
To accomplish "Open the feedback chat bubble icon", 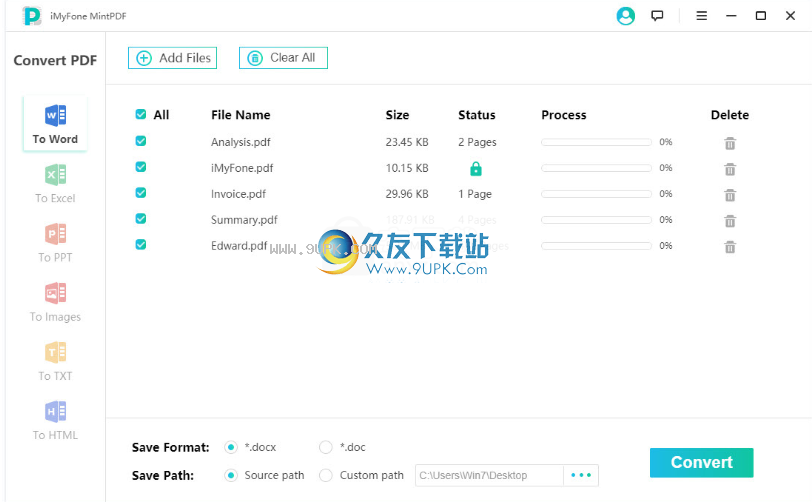I will [x=657, y=16].
